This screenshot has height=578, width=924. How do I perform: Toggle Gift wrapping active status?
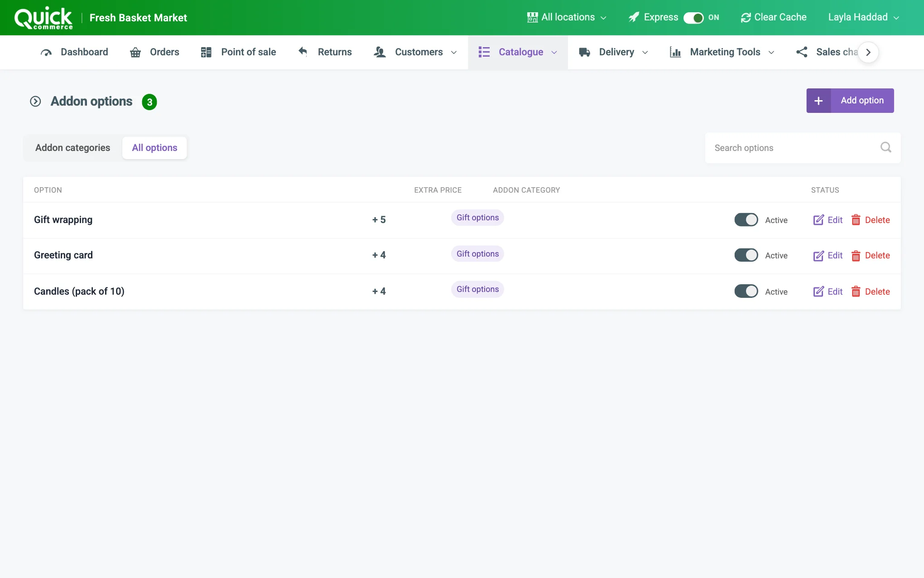point(746,220)
